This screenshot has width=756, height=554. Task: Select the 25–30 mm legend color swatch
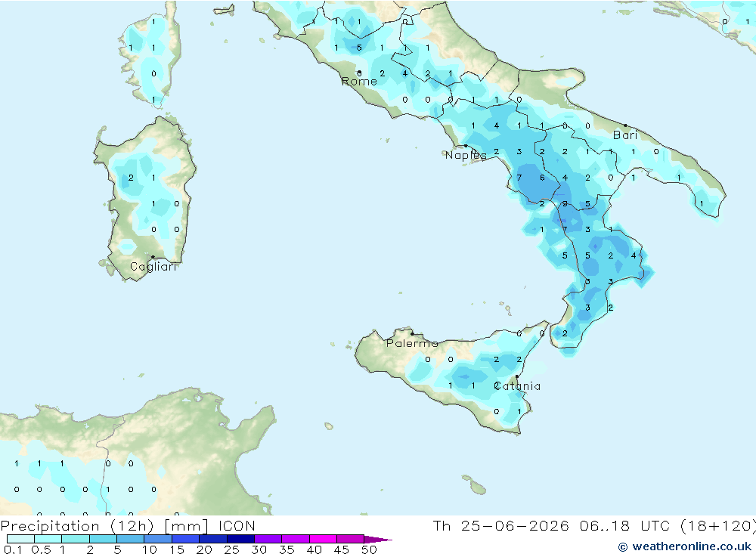click(240, 539)
